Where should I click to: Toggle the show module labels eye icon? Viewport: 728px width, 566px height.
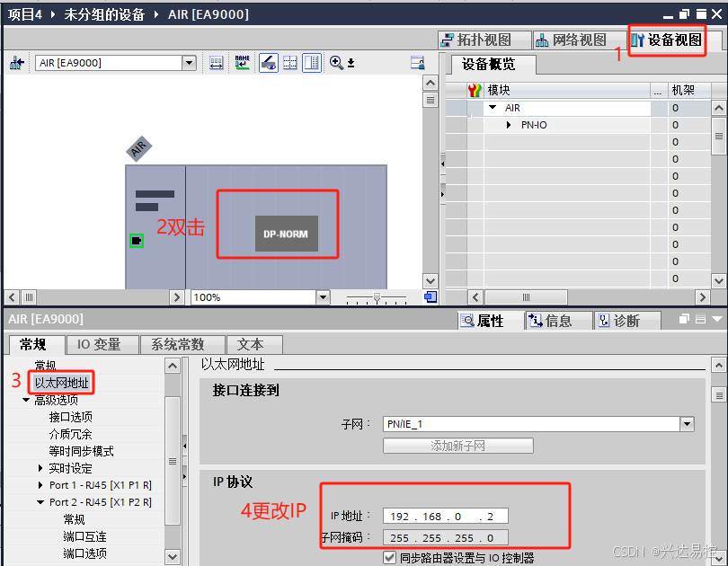[269, 63]
